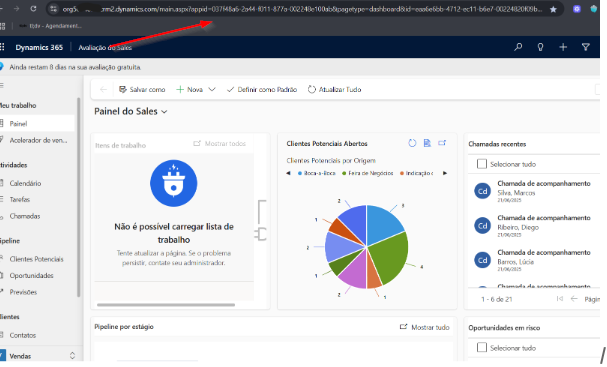Toggle the Feira de Negócios legend entry
Viewport: 607px width, 367px height.
tap(368, 173)
